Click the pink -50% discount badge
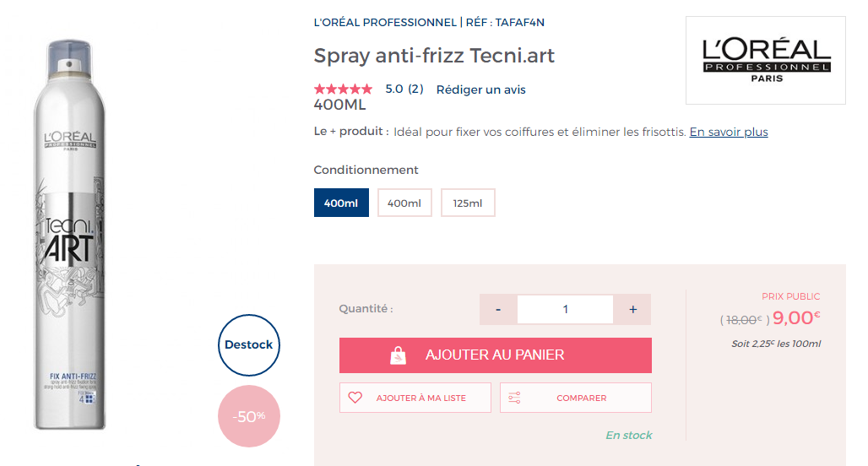This screenshot has height=466, width=868. click(x=248, y=415)
